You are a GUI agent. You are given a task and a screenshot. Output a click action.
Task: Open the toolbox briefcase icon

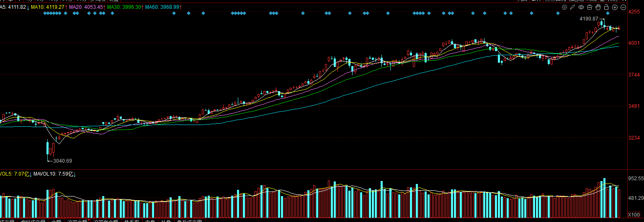[x=590, y=7]
